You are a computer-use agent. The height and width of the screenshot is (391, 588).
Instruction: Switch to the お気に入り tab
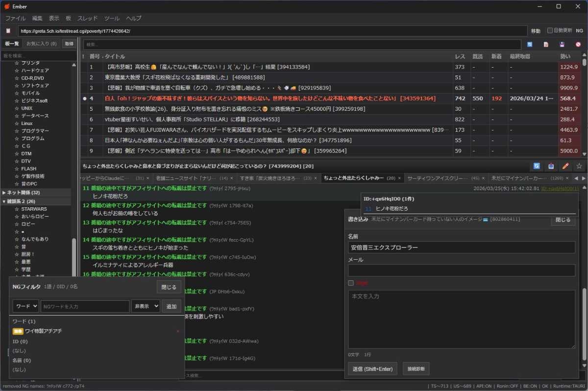pyautogui.click(x=41, y=44)
